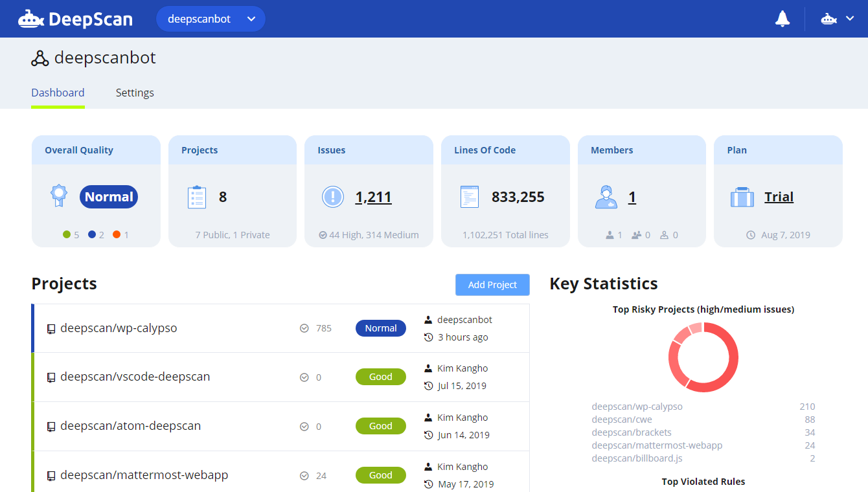Click the green dot quality indicator
The width and height of the screenshot is (868, 492).
tap(67, 235)
